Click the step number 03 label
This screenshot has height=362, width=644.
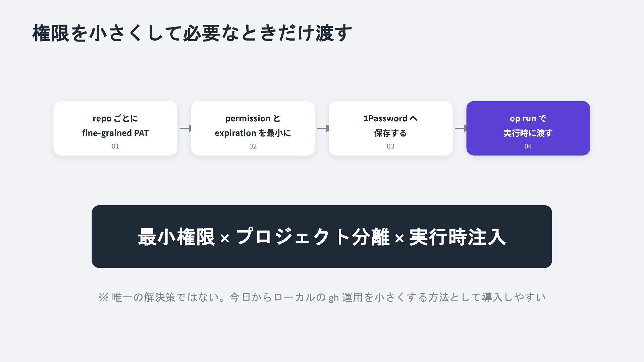[x=390, y=146]
